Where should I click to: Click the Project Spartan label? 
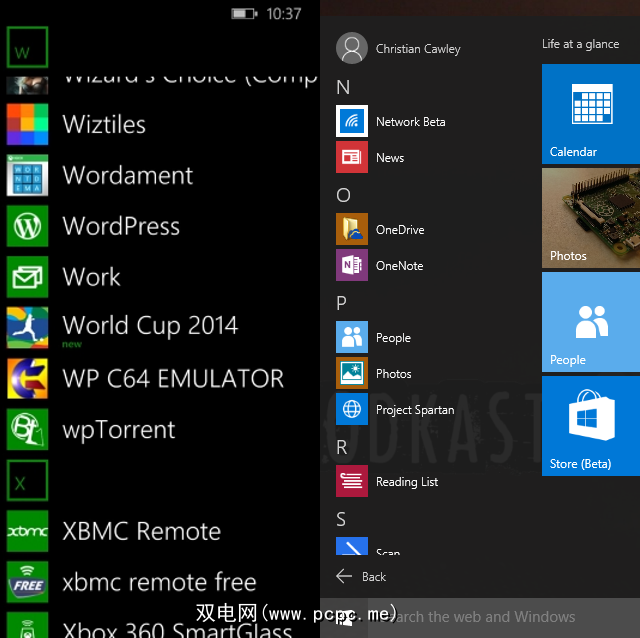click(x=415, y=410)
